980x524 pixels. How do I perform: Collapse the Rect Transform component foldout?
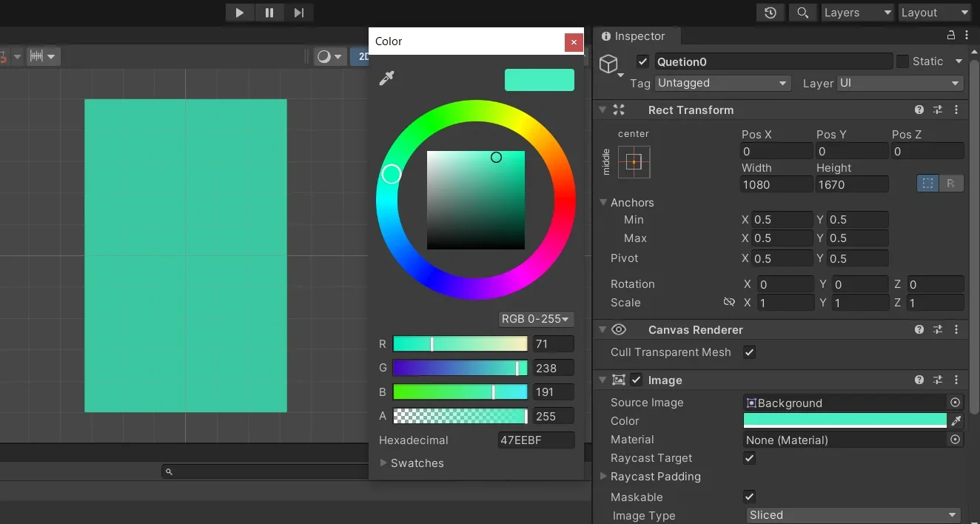click(x=603, y=110)
